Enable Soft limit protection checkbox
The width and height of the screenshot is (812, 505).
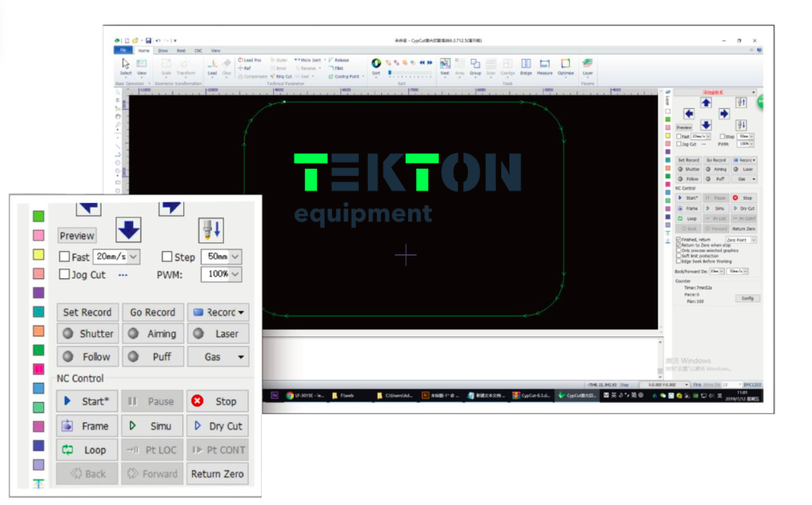click(678, 255)
